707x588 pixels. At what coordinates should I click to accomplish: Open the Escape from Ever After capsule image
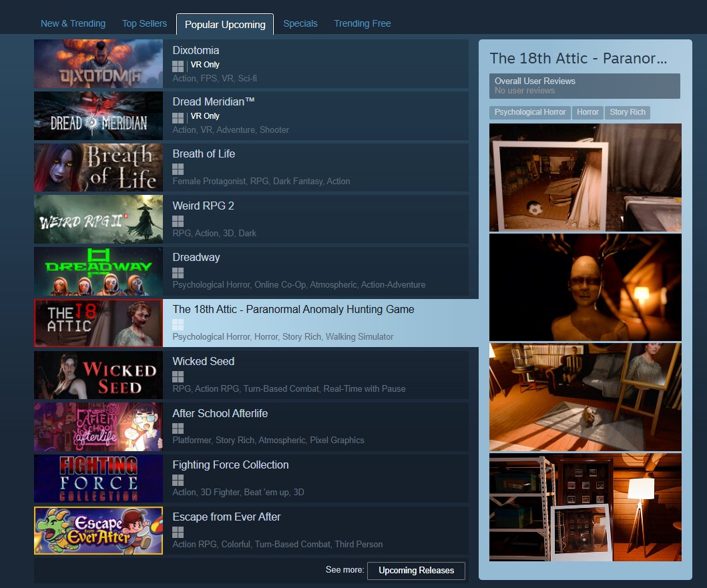click(98, 531)
